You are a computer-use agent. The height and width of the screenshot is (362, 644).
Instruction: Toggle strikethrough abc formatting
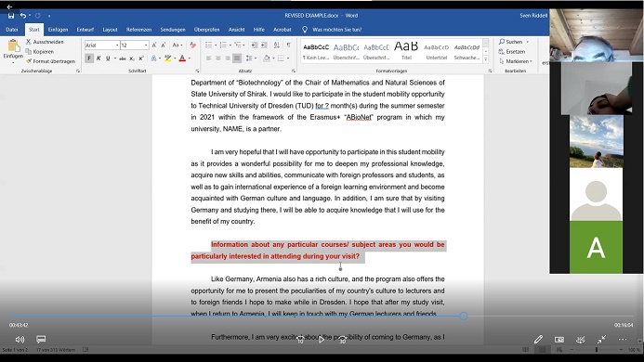click(123, 58)
